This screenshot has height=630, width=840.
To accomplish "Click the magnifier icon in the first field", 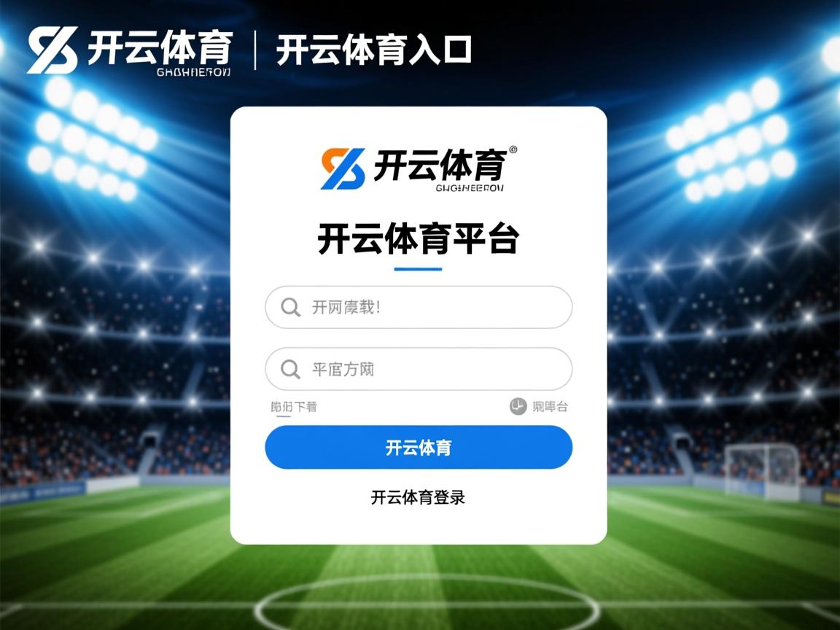I will [290, 308].
